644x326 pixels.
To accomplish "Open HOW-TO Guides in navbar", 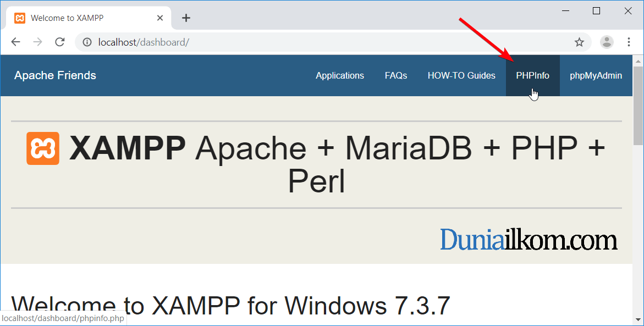I will (x=461, y=75).
